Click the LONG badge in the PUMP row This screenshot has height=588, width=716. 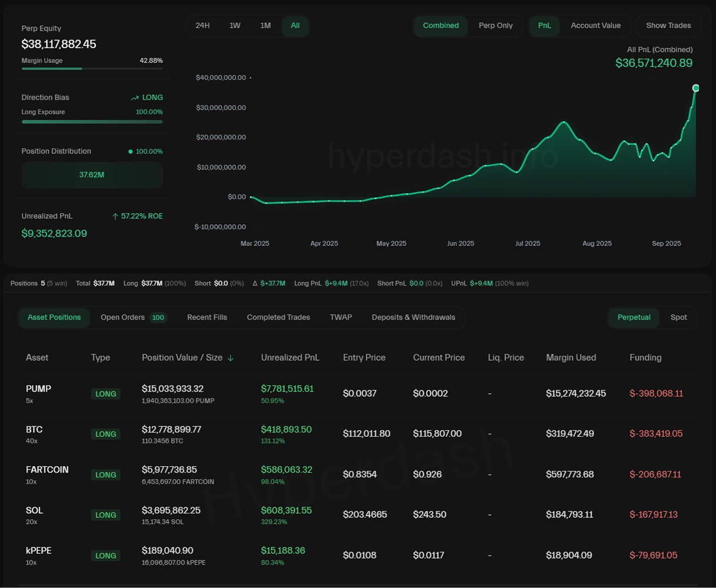coord(105,394)
